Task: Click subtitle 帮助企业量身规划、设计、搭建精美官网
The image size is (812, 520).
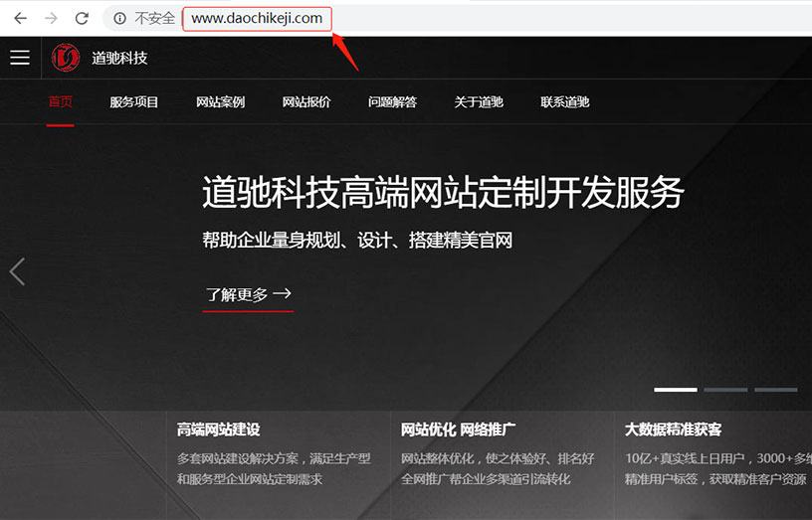Action: tap(357, 240)
